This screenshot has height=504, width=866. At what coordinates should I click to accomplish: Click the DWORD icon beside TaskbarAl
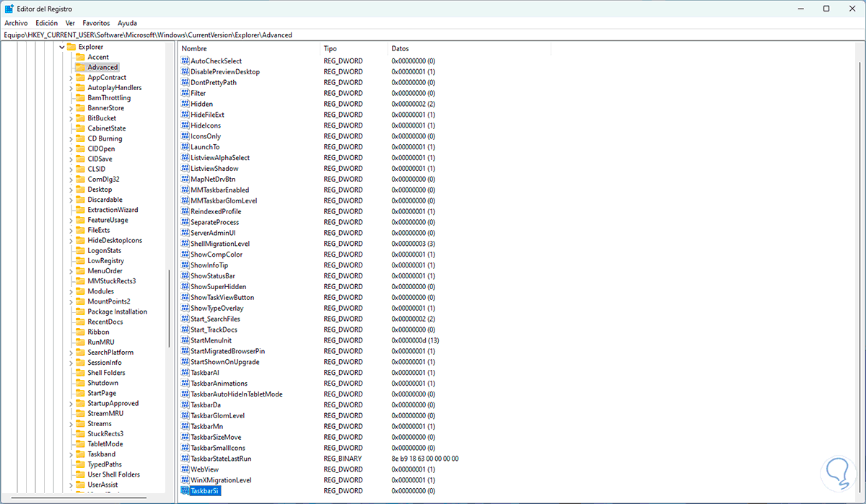tap(185, 373)
